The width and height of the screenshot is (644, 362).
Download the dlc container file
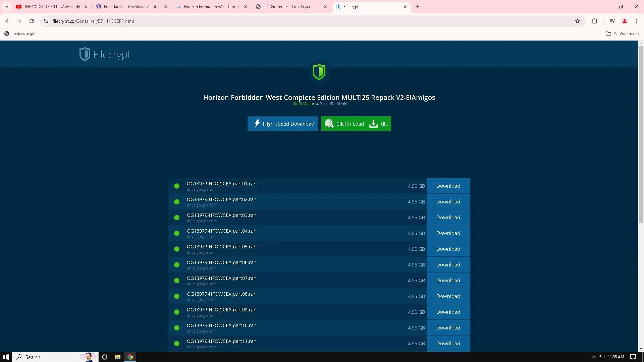click(x=379, y=124)
